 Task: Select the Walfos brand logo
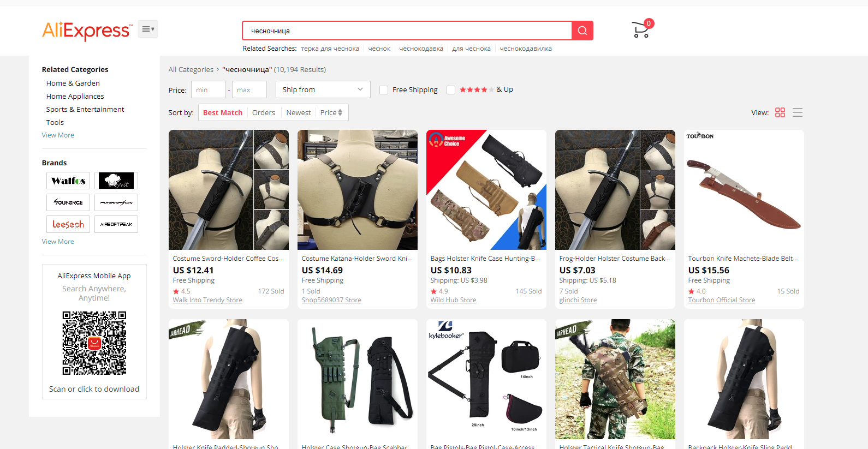68,181
